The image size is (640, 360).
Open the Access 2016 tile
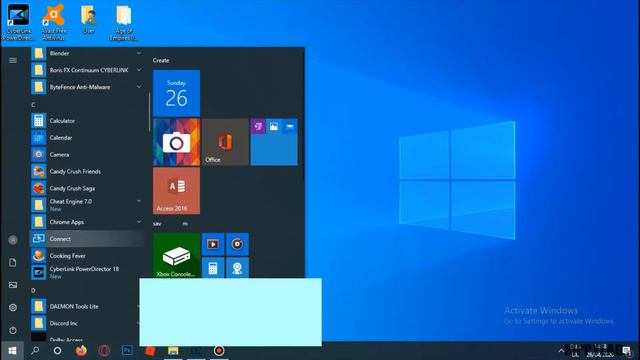(176, 191)
